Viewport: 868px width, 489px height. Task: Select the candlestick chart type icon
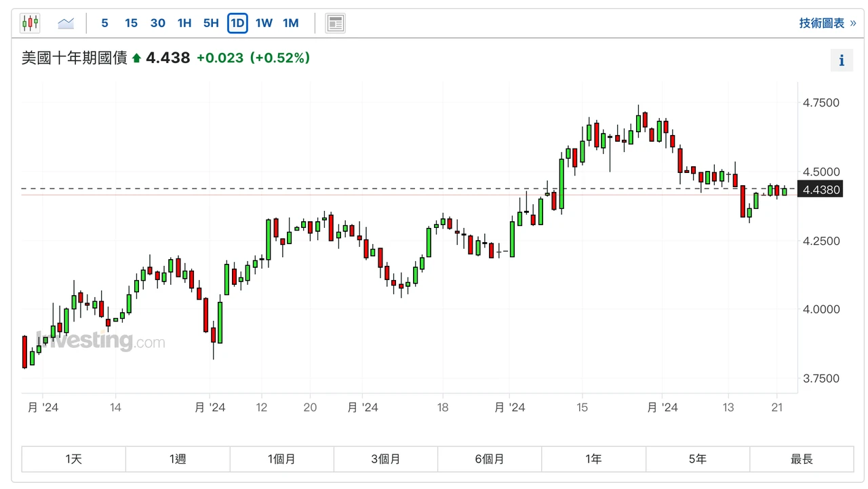(30, 22)
